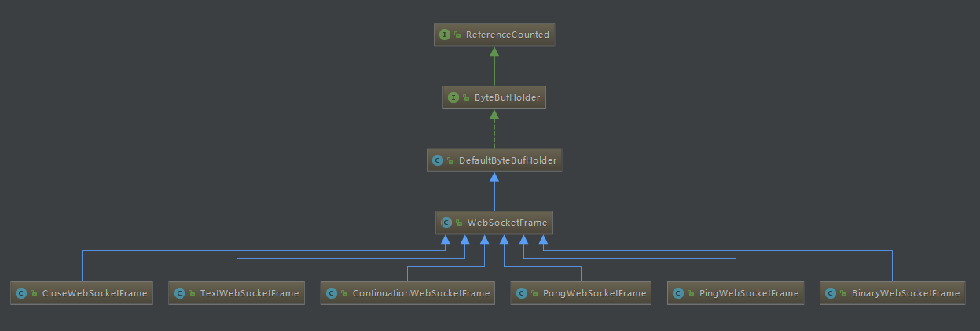
Task: Click the lock icon beside DefaultByteBufHolder
Action: [450, 161]
